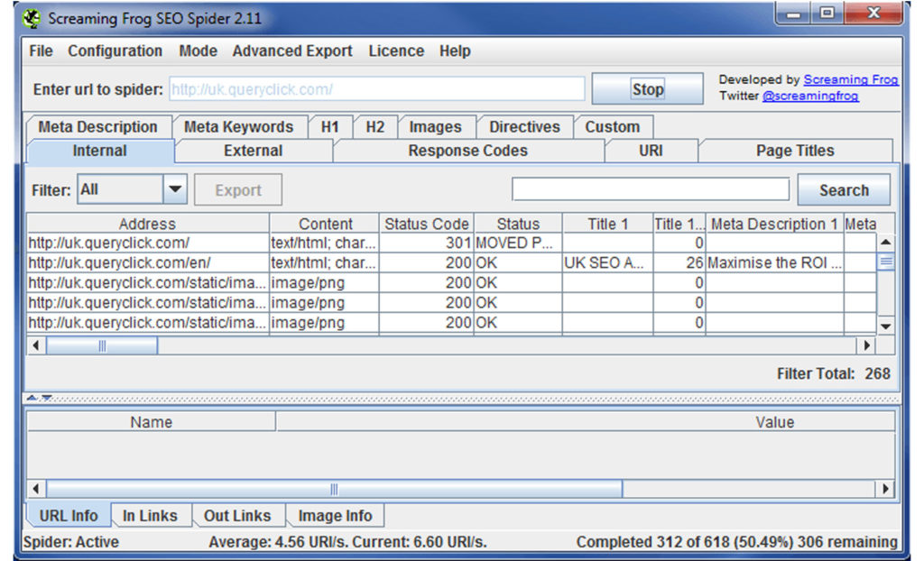Switch to the Meta Keywords tab

tap(238, 126)
